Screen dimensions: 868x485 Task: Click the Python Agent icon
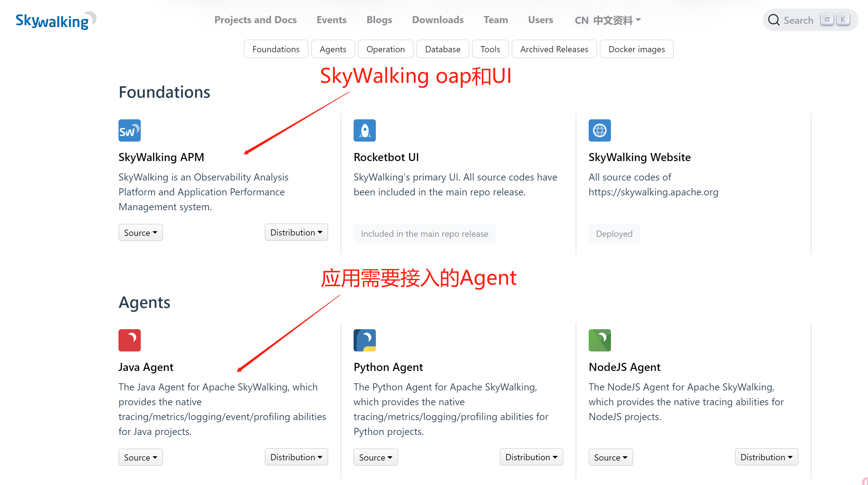click(x=365, y=340)
